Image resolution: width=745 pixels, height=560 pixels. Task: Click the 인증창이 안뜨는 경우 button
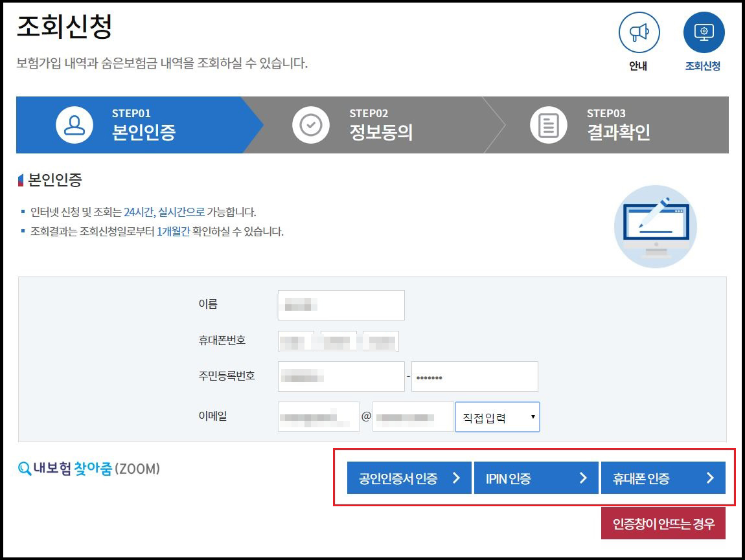tap(663, 523)
